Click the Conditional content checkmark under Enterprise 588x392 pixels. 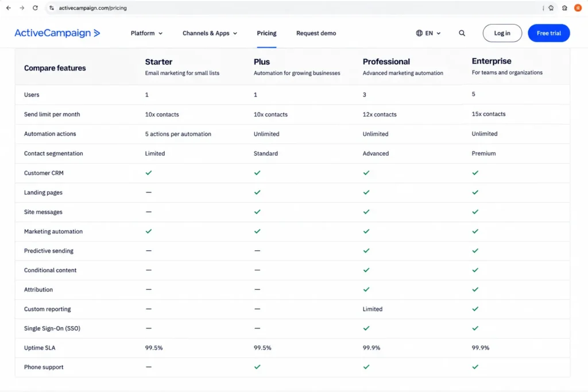[475, 270]
